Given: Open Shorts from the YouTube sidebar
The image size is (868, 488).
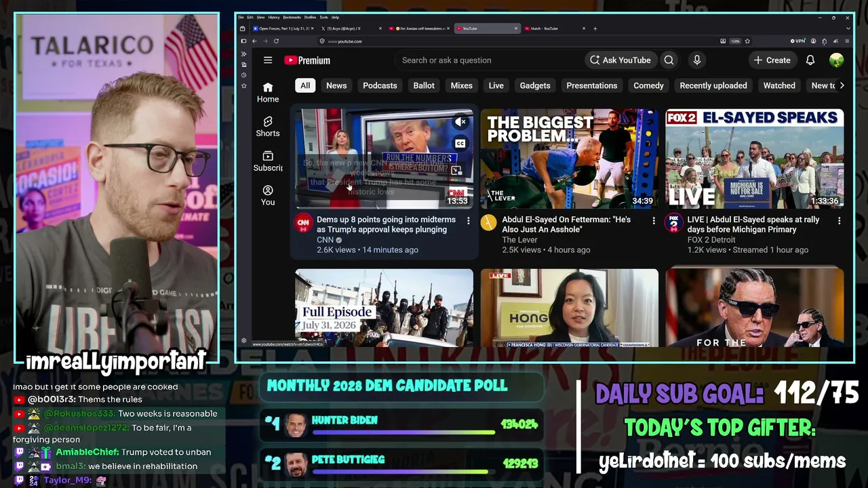Looking at the screenshot, I should [x=268, y=127].
